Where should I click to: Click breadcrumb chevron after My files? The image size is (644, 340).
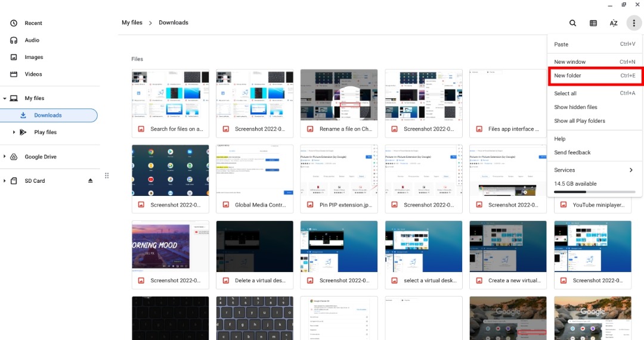150,23
